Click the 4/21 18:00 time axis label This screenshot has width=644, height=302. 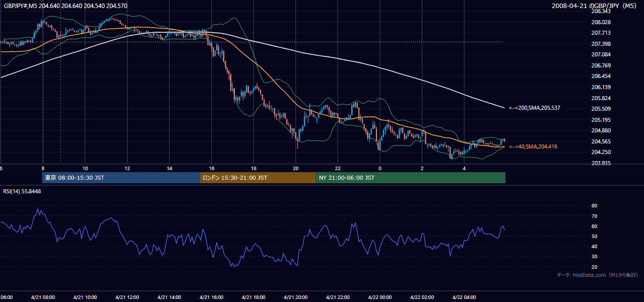(253, 297)
